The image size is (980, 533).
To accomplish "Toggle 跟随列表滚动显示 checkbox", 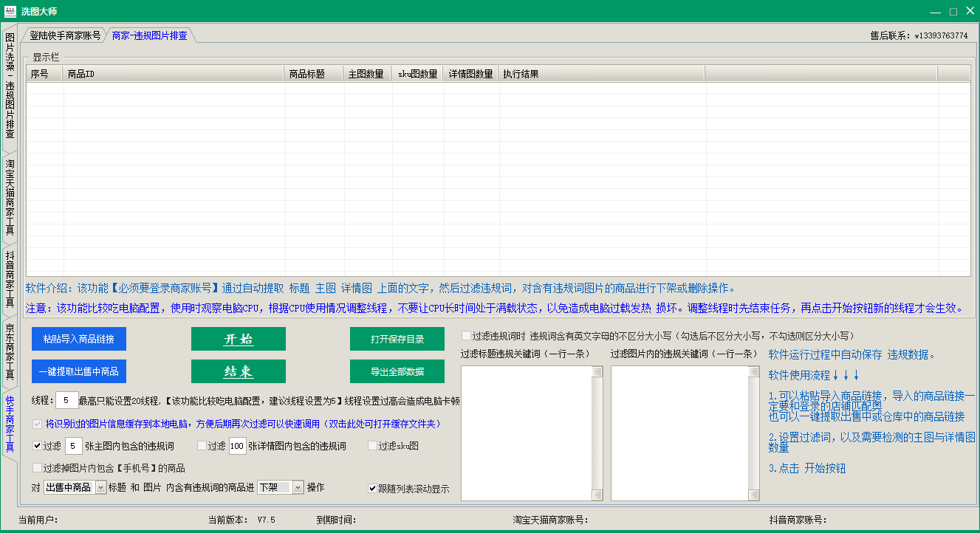I will (373, 488).
